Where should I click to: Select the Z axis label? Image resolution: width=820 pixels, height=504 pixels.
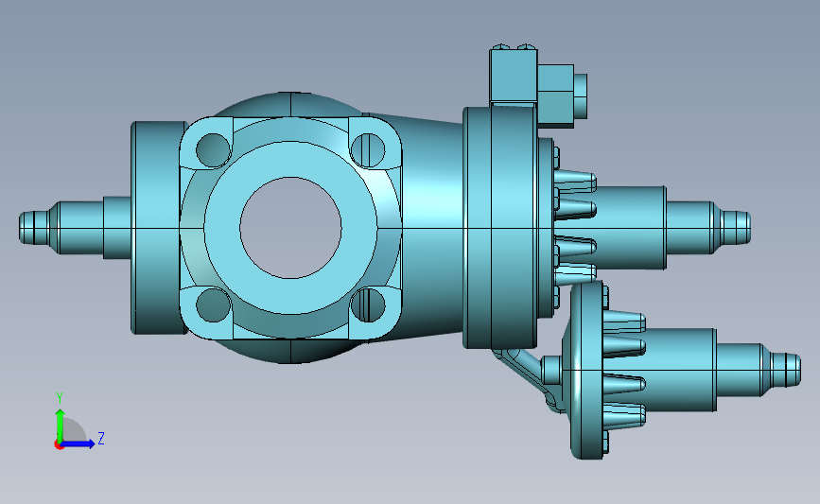point(101,438)
